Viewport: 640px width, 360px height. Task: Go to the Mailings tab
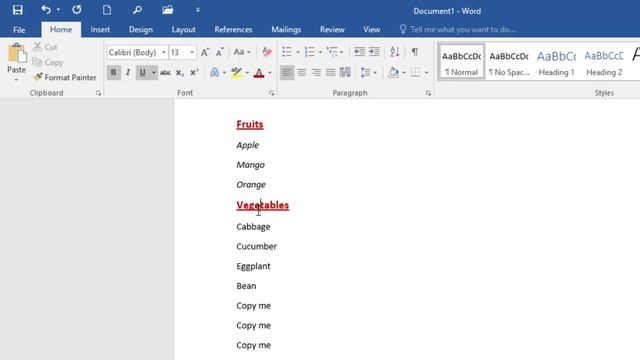tap(286, 29)
